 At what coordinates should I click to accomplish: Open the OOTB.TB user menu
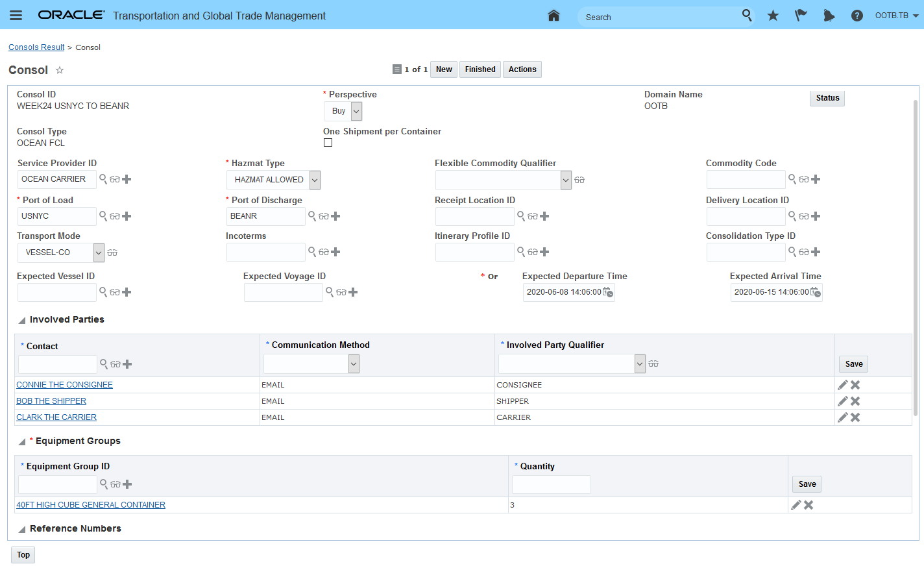pos(897,16)
